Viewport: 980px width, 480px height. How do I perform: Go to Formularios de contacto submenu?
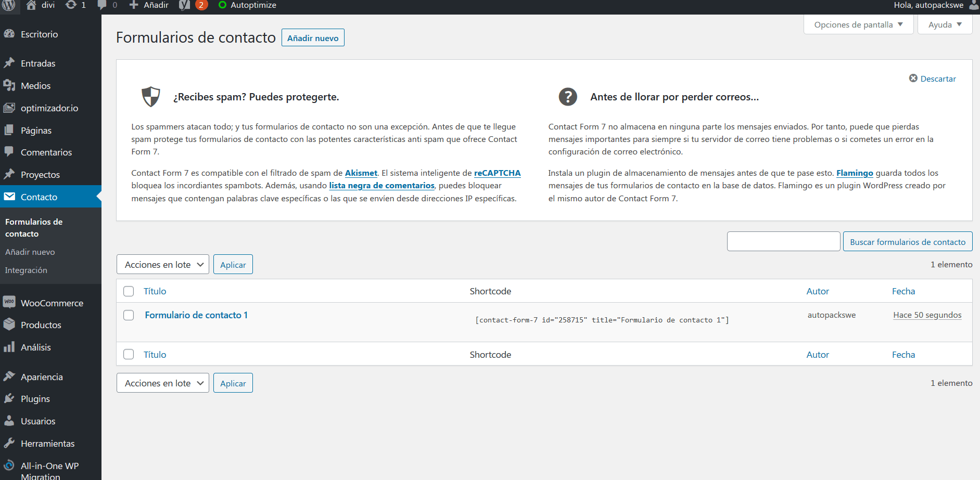pyautogui.click(x=34, y=228)
